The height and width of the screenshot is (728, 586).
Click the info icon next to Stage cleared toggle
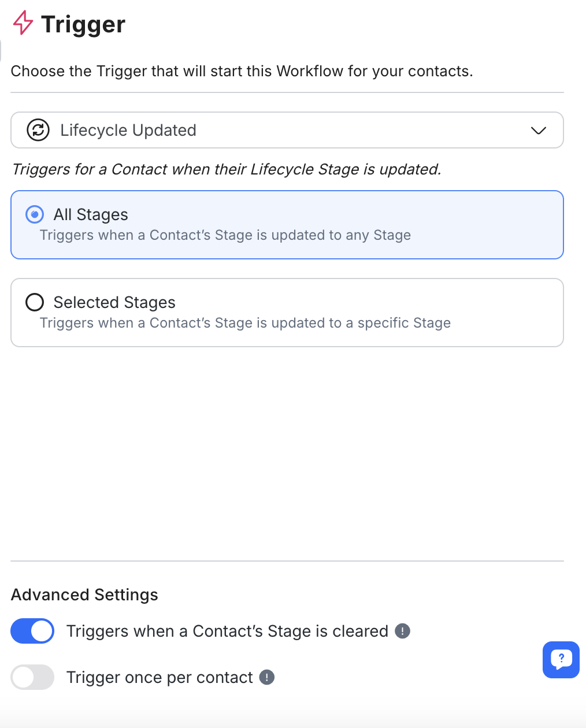(x=402, y=632)
